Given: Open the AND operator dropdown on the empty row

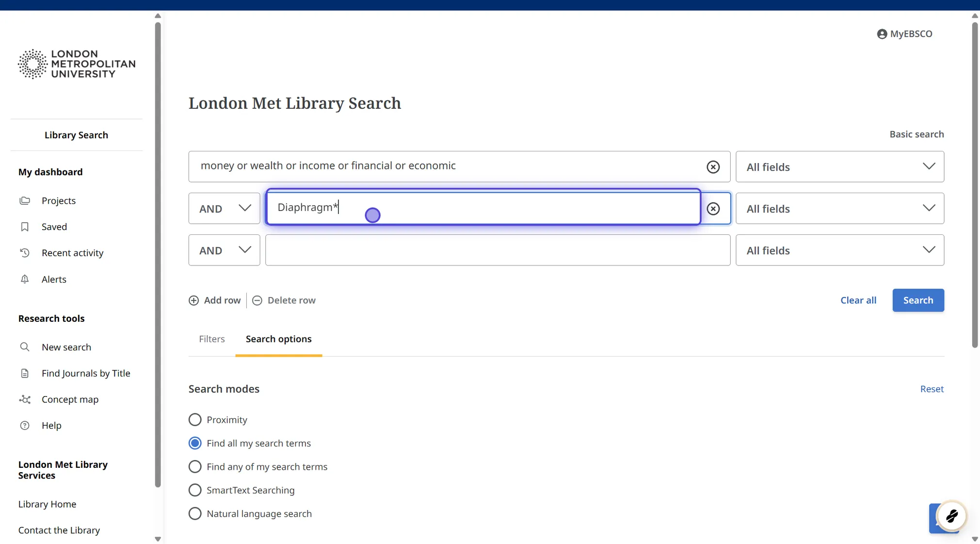Looking at the screenshot, I should coord(224,250).
